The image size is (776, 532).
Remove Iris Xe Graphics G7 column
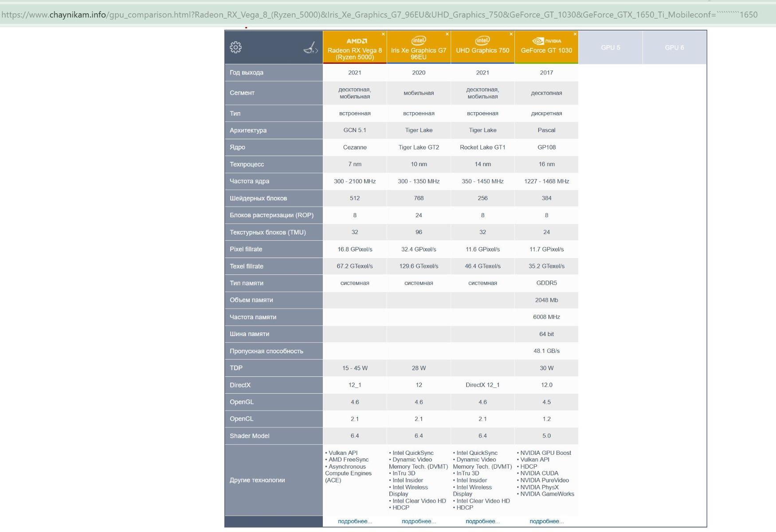click(447, 34)
